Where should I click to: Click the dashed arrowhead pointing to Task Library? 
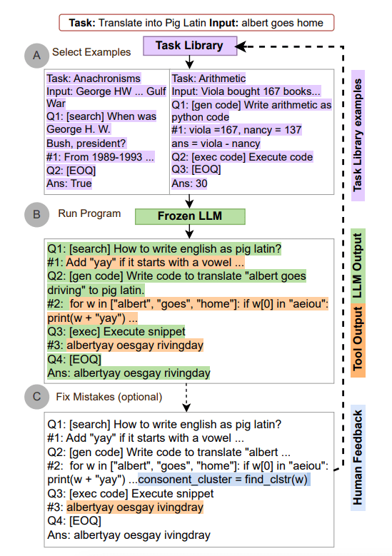click(x=241, y=46)
